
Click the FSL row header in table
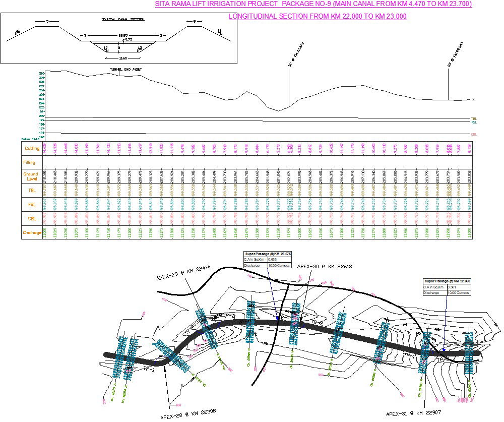[32, 205]
